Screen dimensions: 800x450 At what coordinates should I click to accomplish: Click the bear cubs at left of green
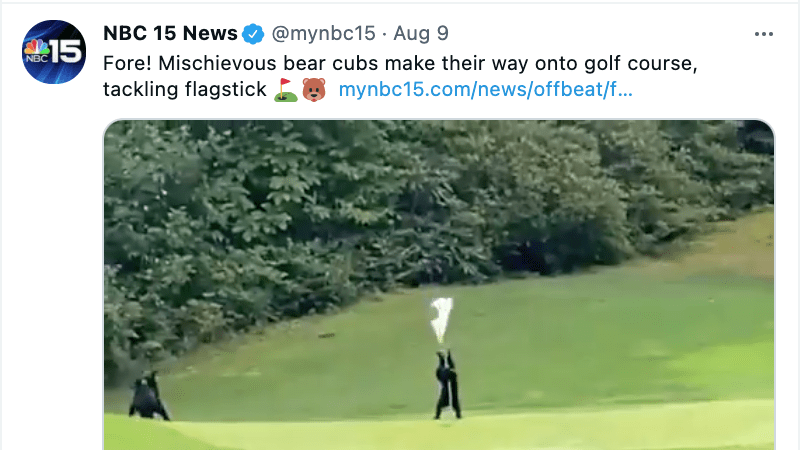click(148, 396)
